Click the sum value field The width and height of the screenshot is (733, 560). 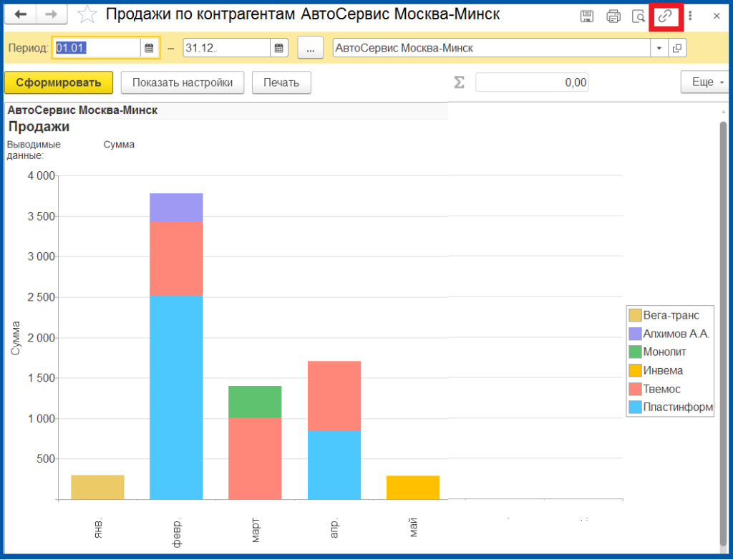tap(532, 82)
